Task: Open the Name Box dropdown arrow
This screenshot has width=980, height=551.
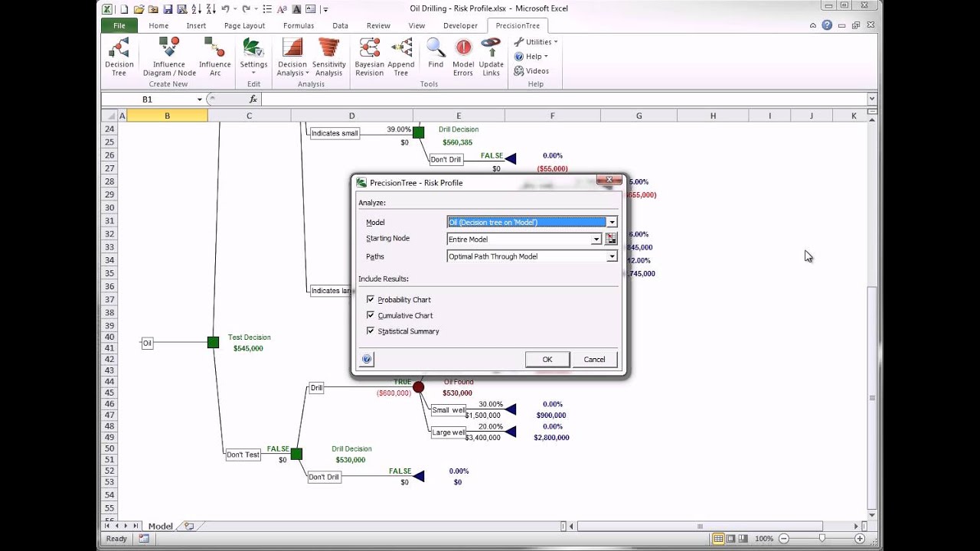Action: coord(200,99)
